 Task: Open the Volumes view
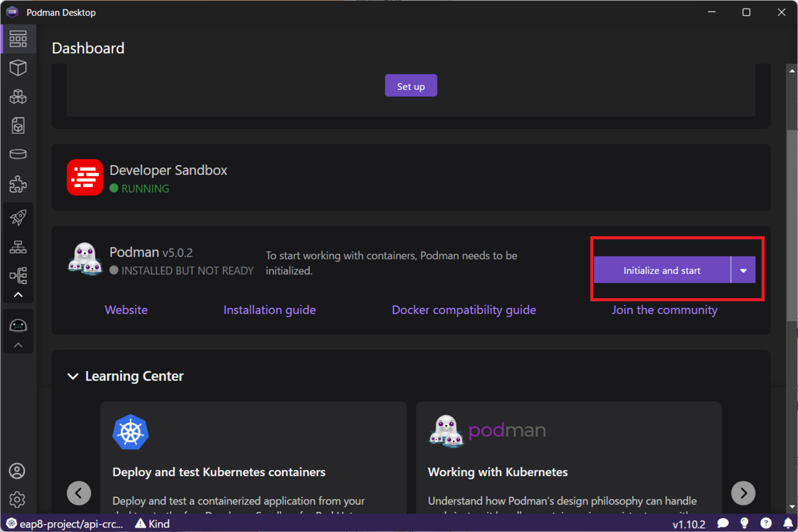click(x=18, y=154)
